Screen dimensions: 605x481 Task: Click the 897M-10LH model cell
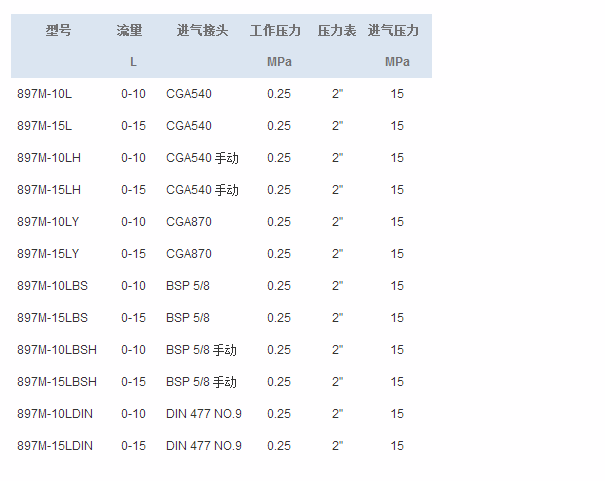pyautogui.click(x=49, y=158)
